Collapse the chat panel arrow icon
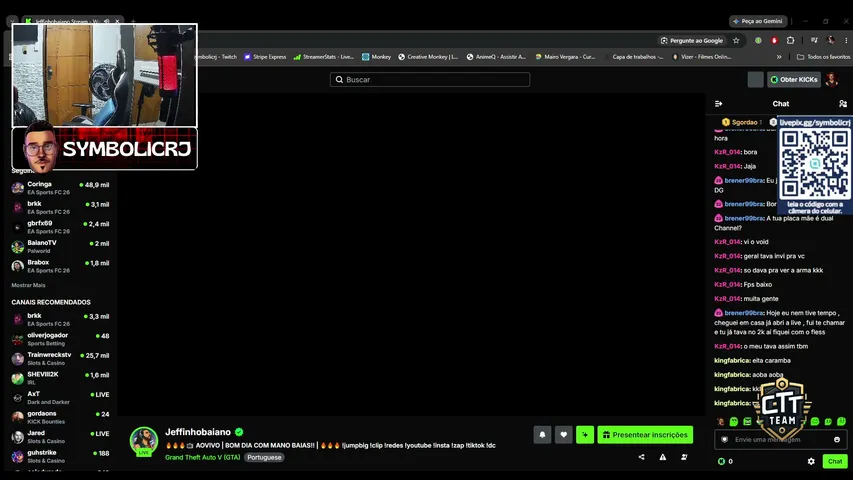853x480 pixels. coord(719,103)
